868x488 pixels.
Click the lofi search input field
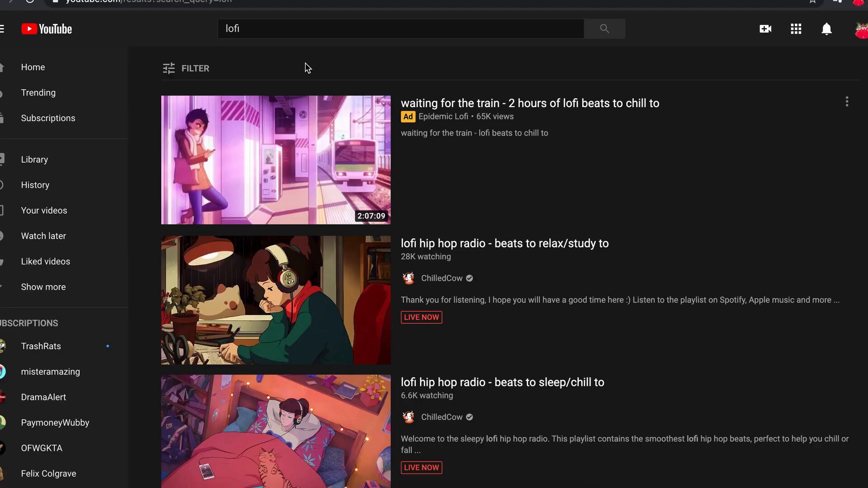point(401,29)
